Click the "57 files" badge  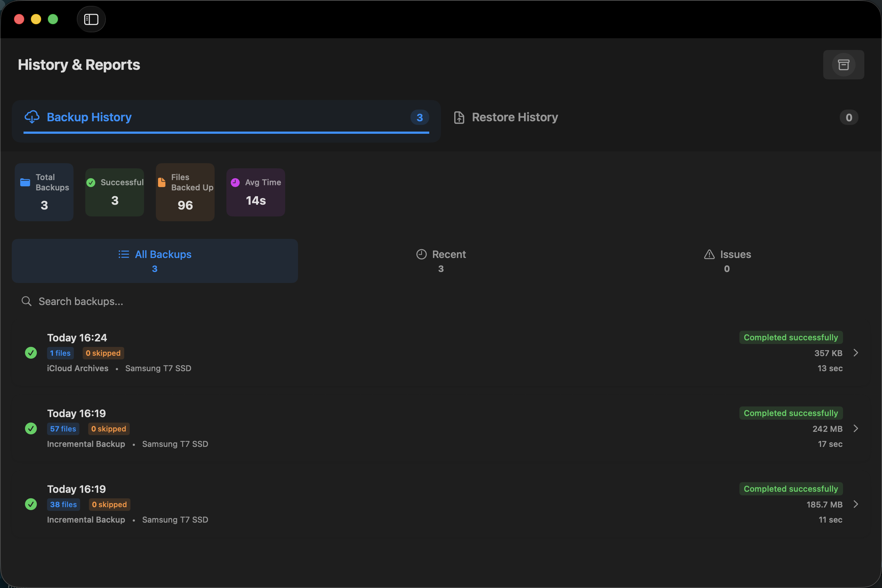tap(63, 429)
